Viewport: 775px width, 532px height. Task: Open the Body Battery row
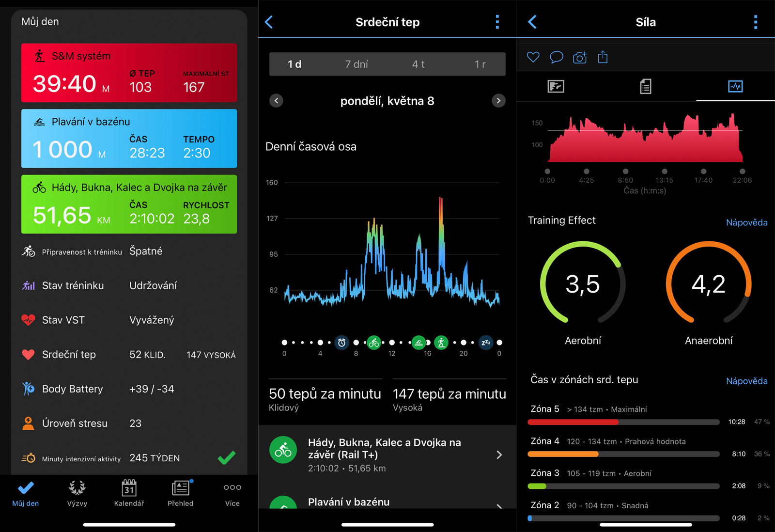(x=129, y=389)
